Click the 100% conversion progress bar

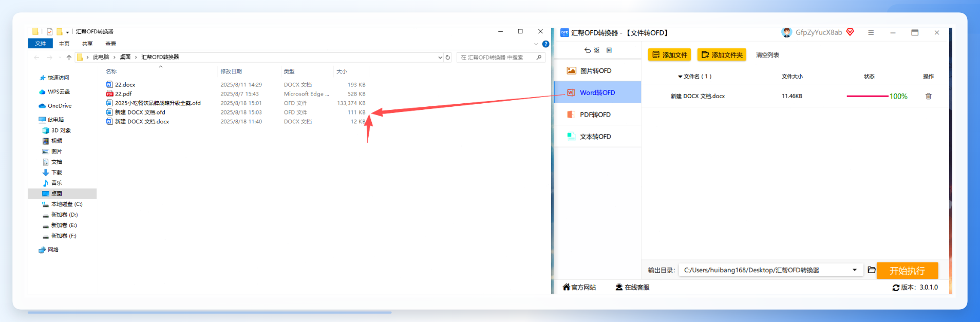point(867,96)
